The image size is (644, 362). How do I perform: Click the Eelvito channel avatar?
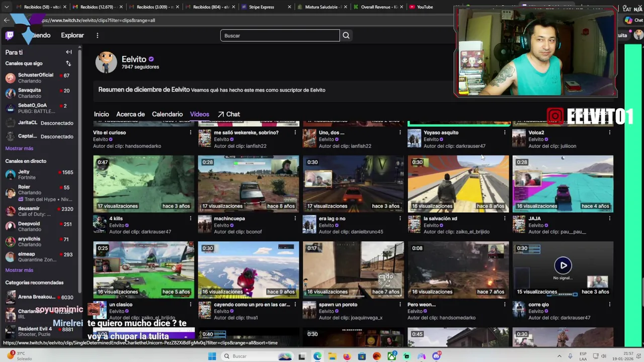point(106,62)
